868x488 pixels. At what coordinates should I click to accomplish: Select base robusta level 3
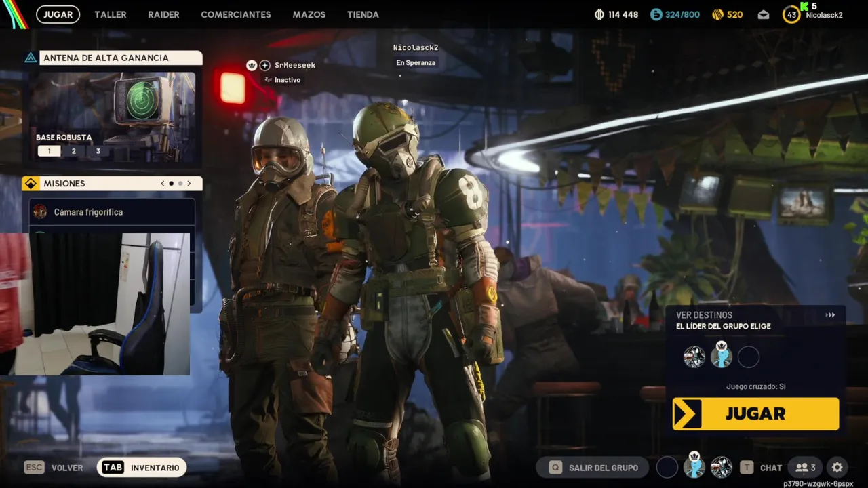click(x=98, y=151)
